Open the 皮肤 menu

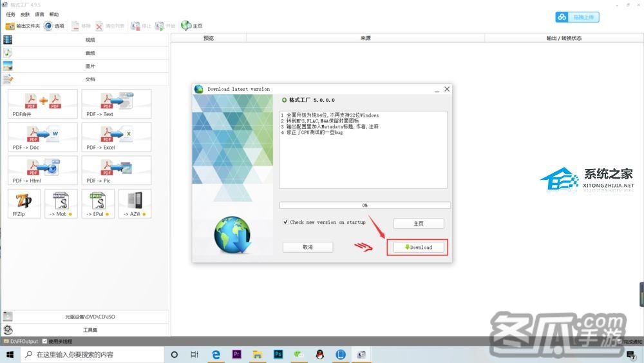(24, 14)
